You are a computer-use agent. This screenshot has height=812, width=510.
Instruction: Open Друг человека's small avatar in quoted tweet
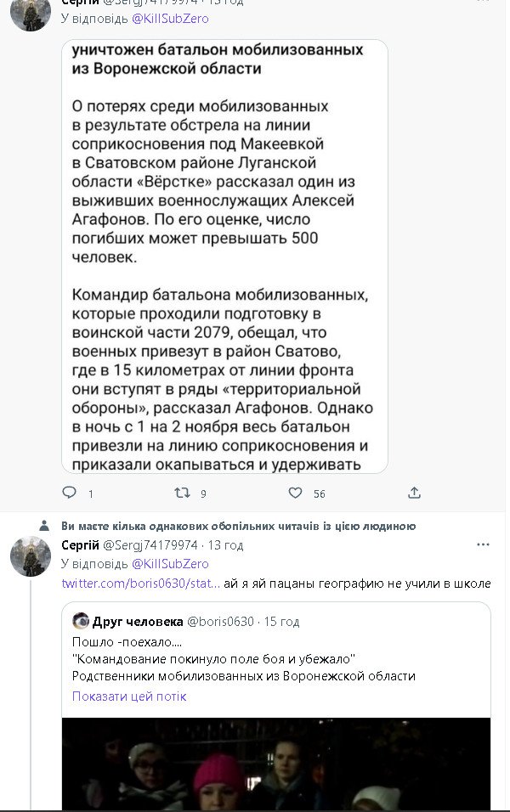click(81, 621)
